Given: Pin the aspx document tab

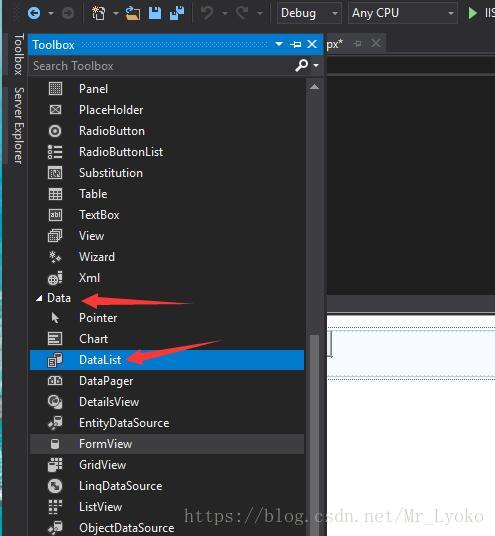Looking at the screenshot, I should (358, 44).
